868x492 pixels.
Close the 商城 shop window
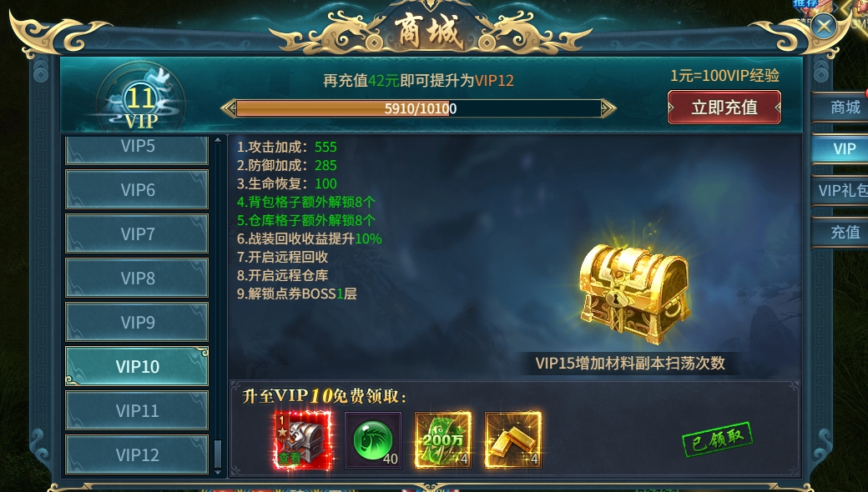[x=824, y=26]
